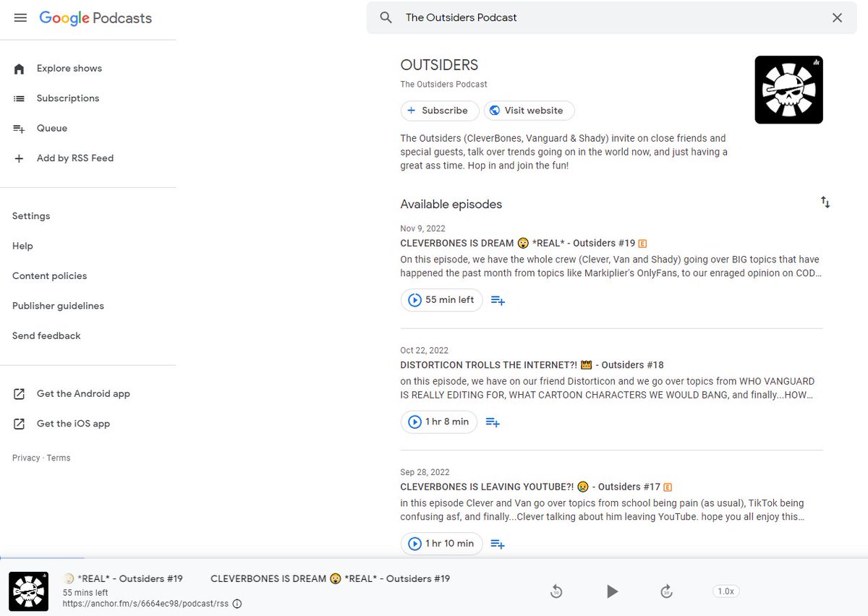Add Outsiders #18 to queue
Viewport: 868px width, 616px height.
[493, 422]
